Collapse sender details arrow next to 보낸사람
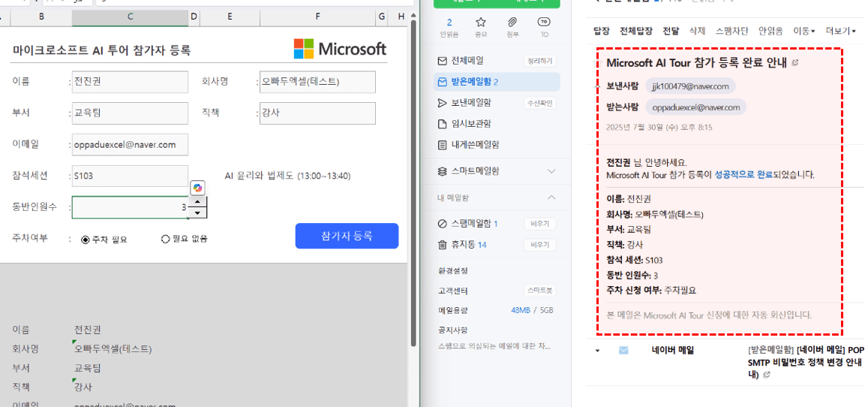Image resolution: width=868 pixels, height=407 pixels. click(x=596, y=86)
